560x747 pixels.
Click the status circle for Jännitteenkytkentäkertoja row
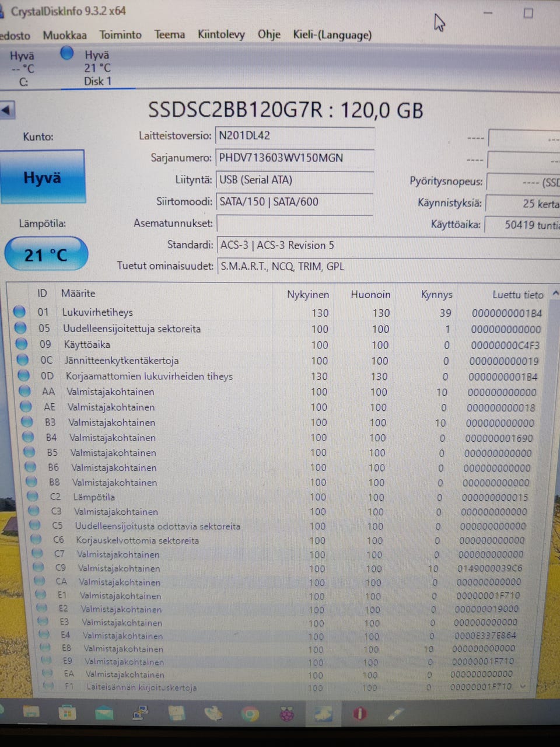click(x=22, y=359)
